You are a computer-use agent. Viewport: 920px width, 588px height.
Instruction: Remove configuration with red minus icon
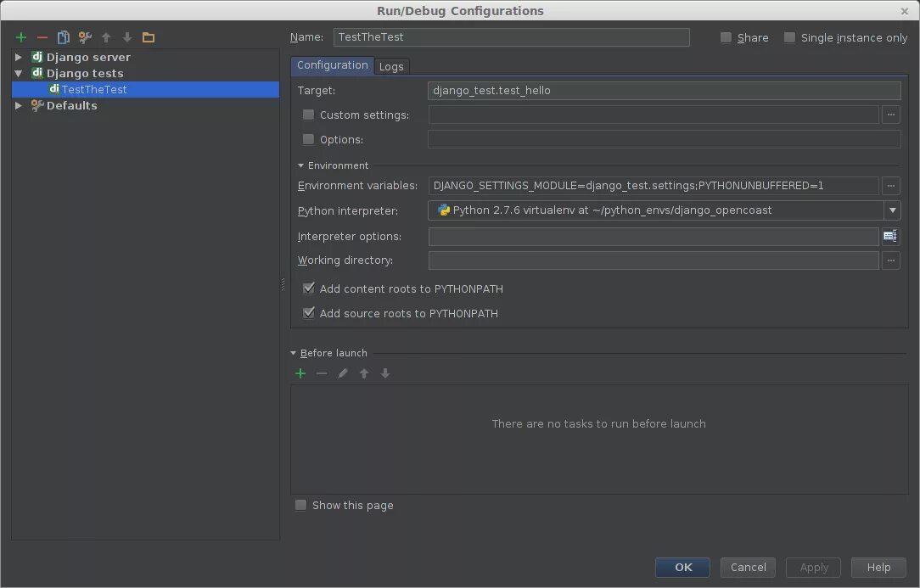point(42,37)
